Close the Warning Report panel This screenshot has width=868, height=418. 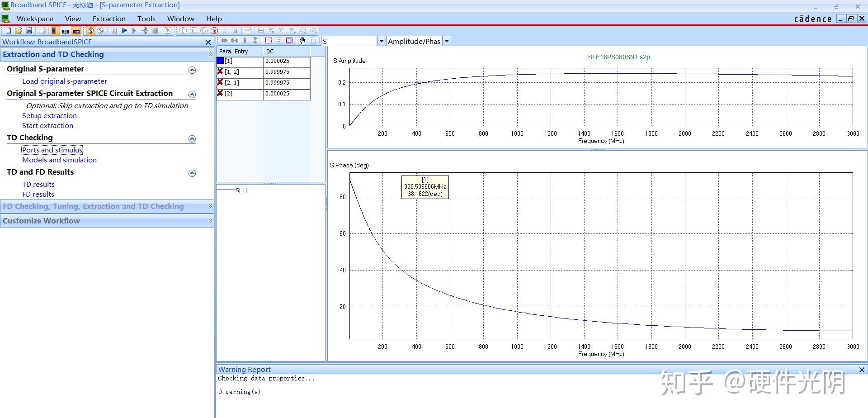click(x=862, y=370)
